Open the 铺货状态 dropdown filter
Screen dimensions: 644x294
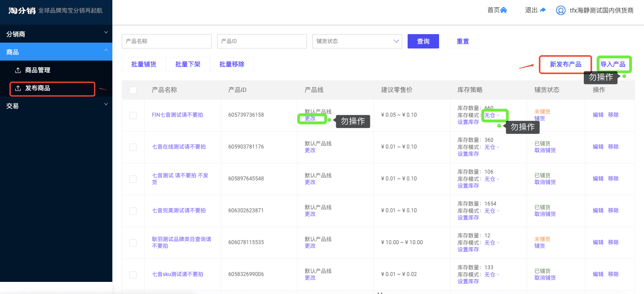[357, 41]
